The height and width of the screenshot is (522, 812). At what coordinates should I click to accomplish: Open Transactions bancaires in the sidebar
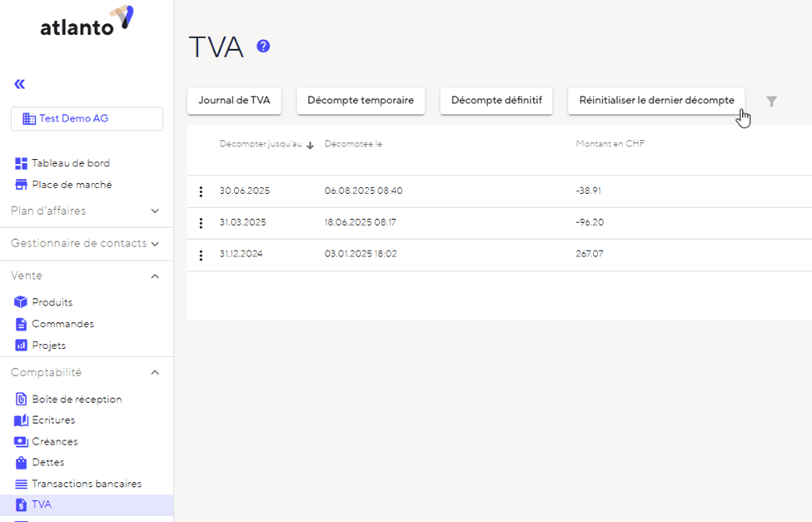(86, 484)
